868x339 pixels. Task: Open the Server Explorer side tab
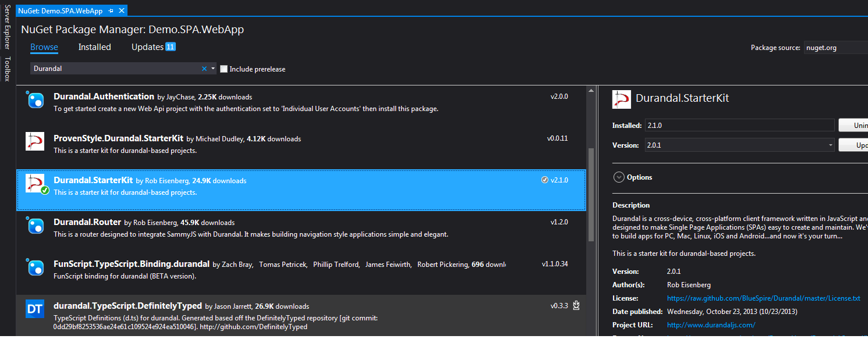click(x=7, y=27)
